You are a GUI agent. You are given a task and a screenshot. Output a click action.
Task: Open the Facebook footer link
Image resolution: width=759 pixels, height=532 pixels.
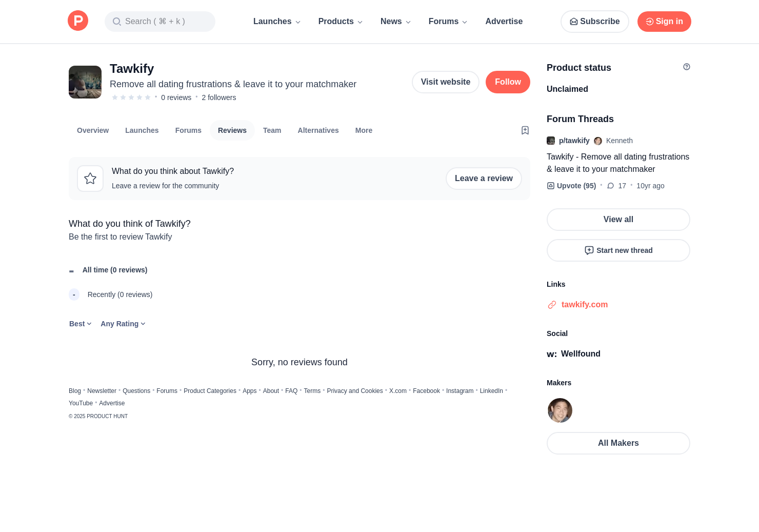[426, 391]
